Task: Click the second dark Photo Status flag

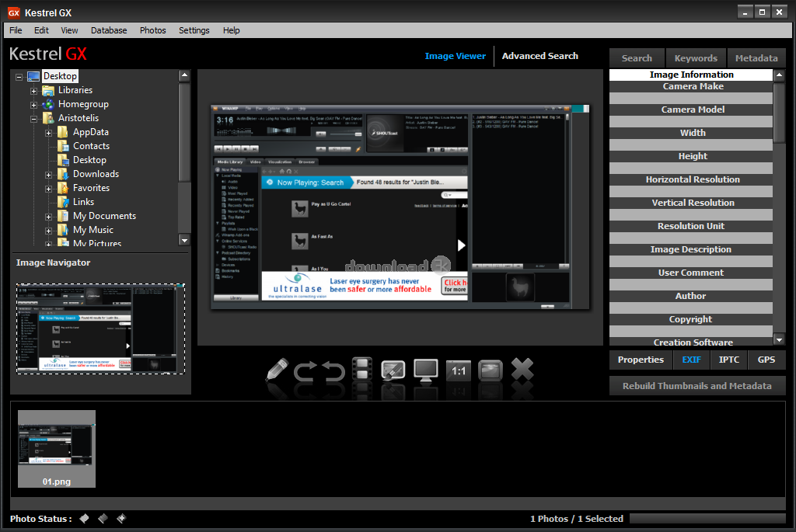Action: coord(103,518)
